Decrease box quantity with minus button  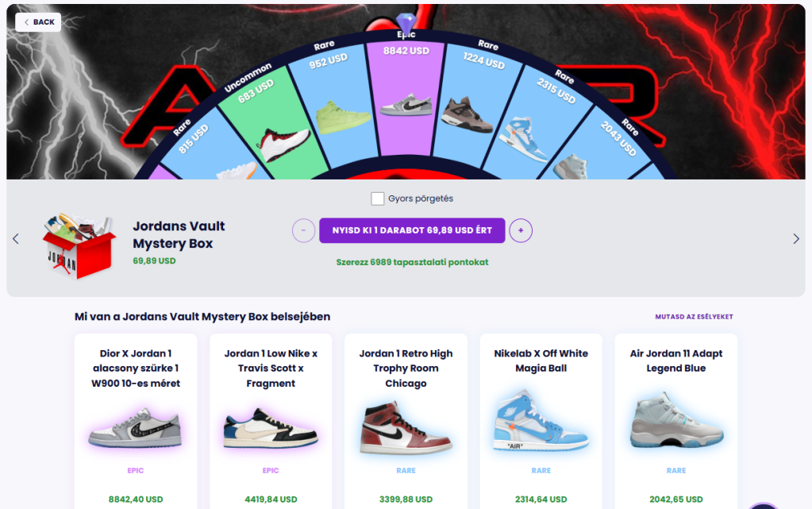tap(303, 230)
